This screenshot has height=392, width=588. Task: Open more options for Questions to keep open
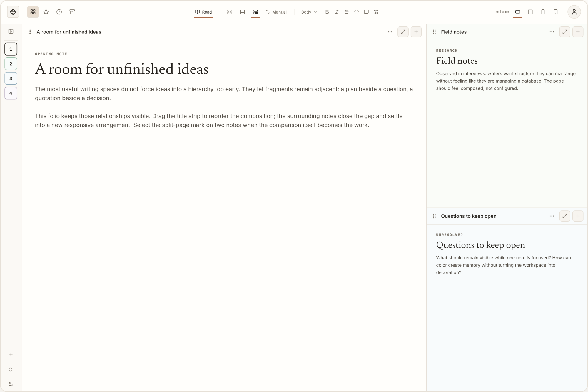click(x=552, y=216)
